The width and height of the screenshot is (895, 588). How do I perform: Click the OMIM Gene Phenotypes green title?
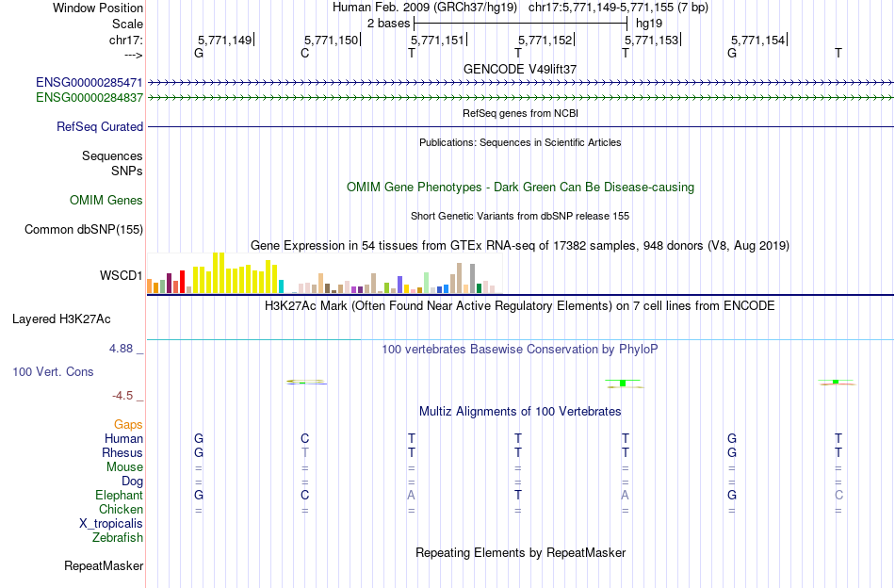point(521,188)
